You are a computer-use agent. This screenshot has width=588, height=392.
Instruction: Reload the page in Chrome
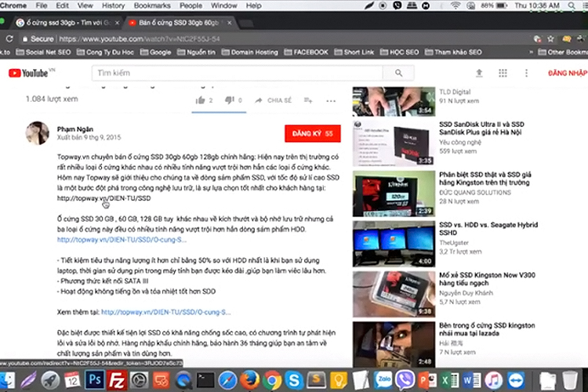[9, 38]
